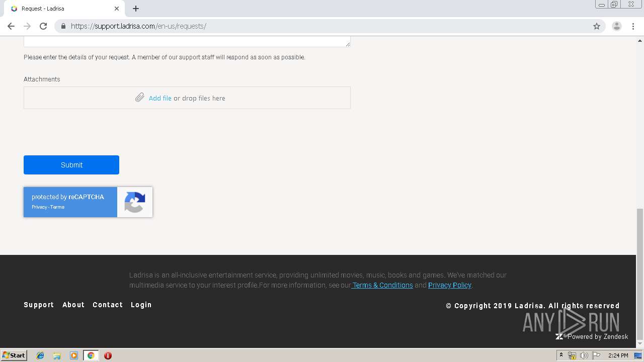The image size is (644, 362).
Task: Open the Action Center flag icon
Action: (596, 355)
